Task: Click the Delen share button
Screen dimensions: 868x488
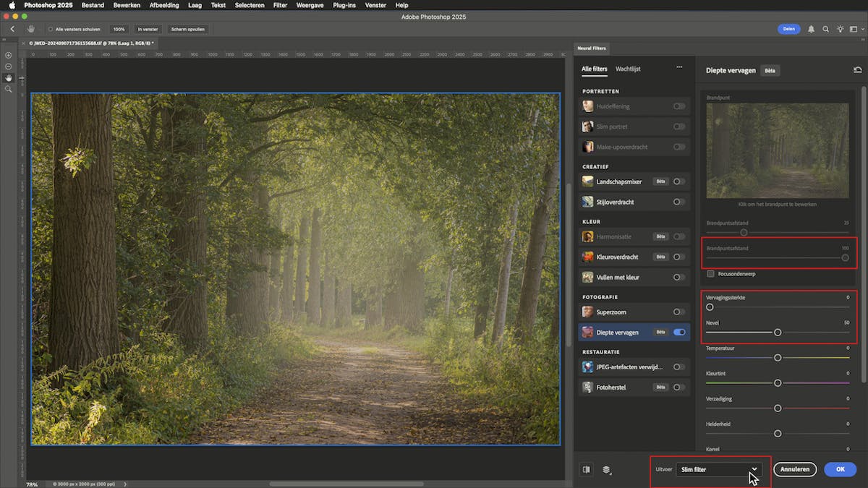Action: [x=788, y=29]
